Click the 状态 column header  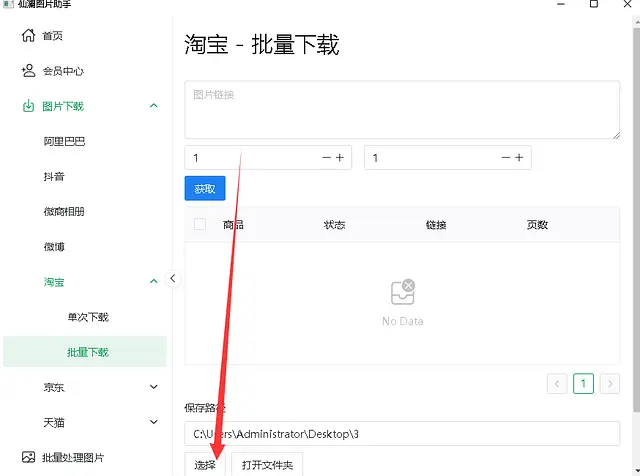(334, 225)
